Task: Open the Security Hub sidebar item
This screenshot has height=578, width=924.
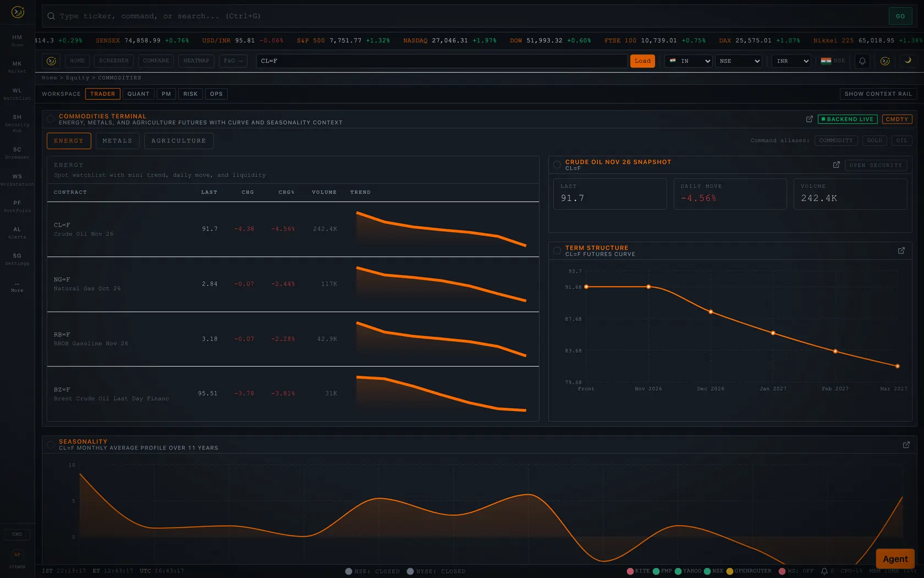Action: (x=17, y=123)
